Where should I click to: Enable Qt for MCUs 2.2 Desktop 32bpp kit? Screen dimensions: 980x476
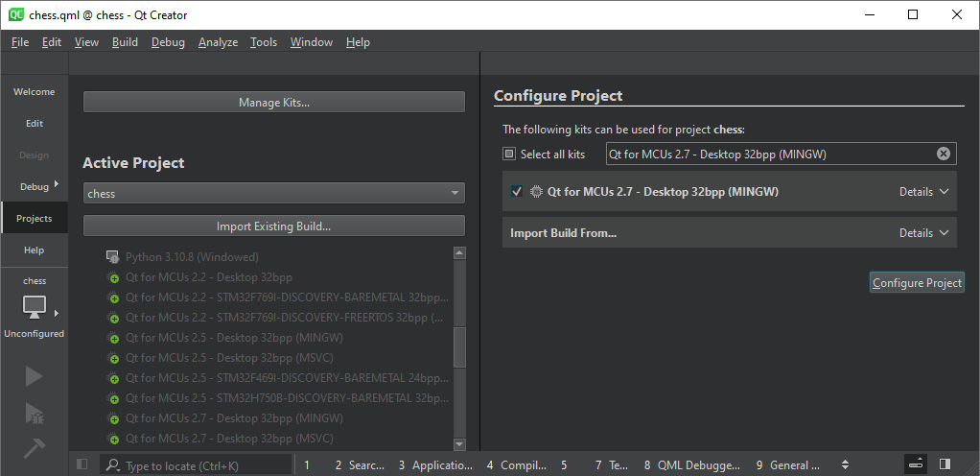[114, 277]
